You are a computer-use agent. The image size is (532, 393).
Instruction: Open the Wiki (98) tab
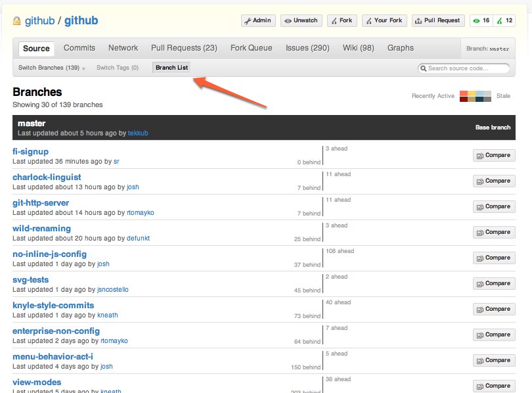(x=359, y=48)
